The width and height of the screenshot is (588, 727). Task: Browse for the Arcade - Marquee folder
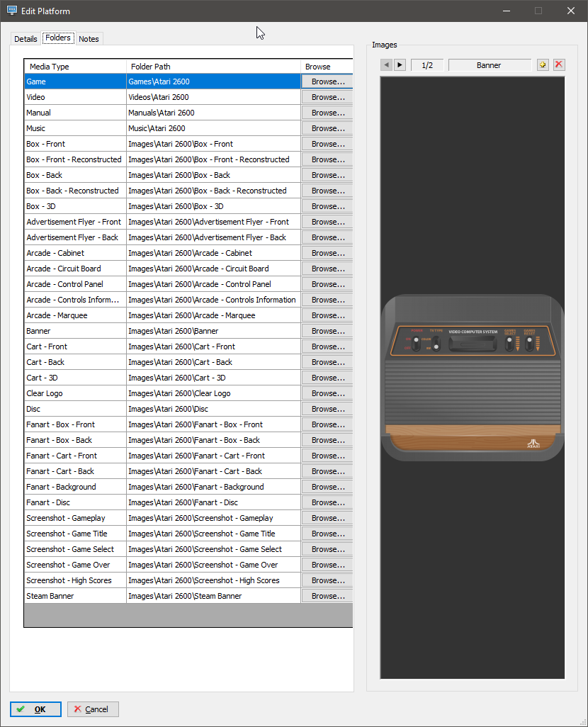click(x=327, y=316)
